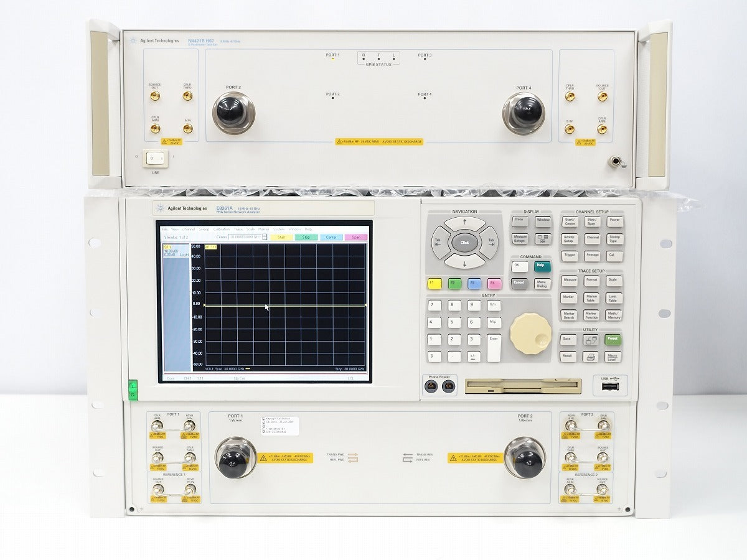Screen dimensions: 747x560
Task: Click the left Probe Power connector
Action: (x=431, y=387)
